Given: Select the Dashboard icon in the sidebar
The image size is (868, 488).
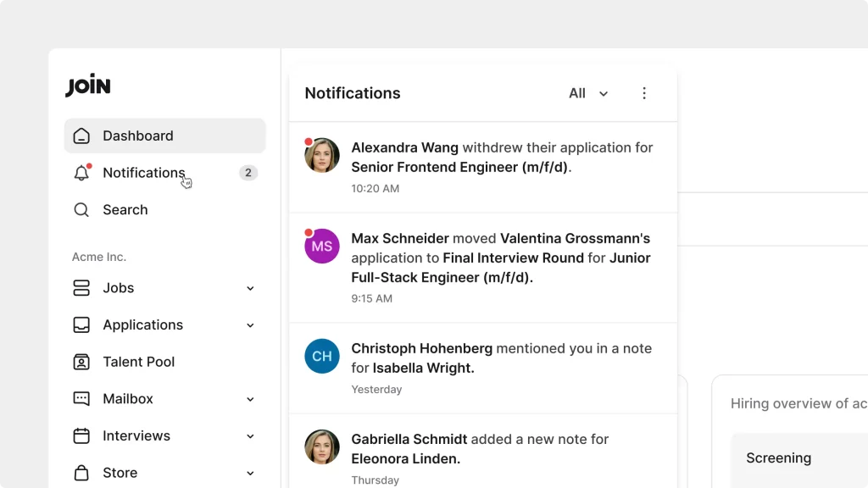Looking at the screenshot, I should click(x=81, y=136).
